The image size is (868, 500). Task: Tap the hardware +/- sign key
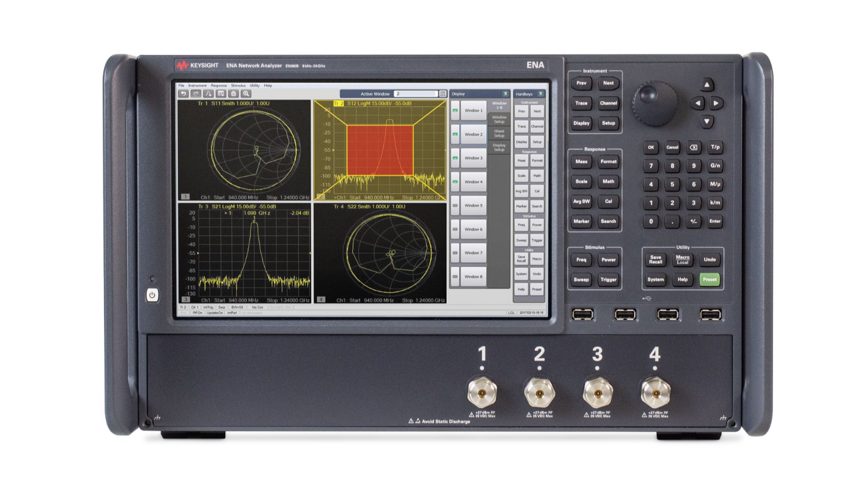click(694, 221)
